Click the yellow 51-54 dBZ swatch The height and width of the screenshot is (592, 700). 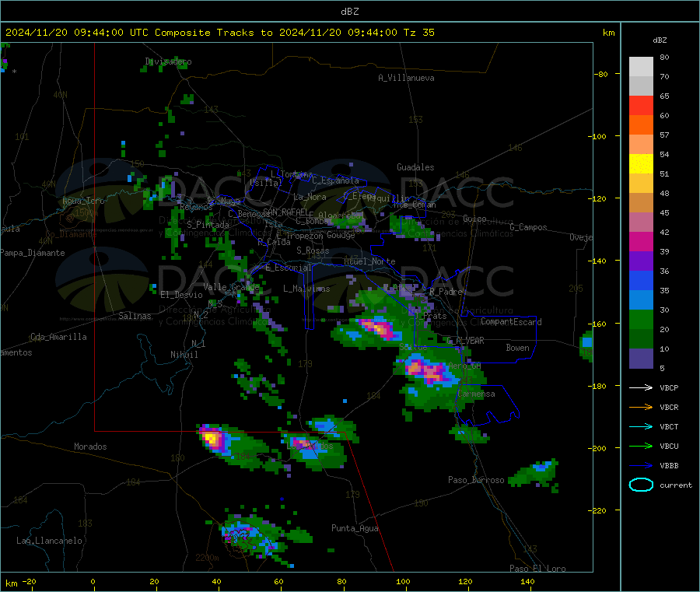pyautogui.click(x=641, y=164)
